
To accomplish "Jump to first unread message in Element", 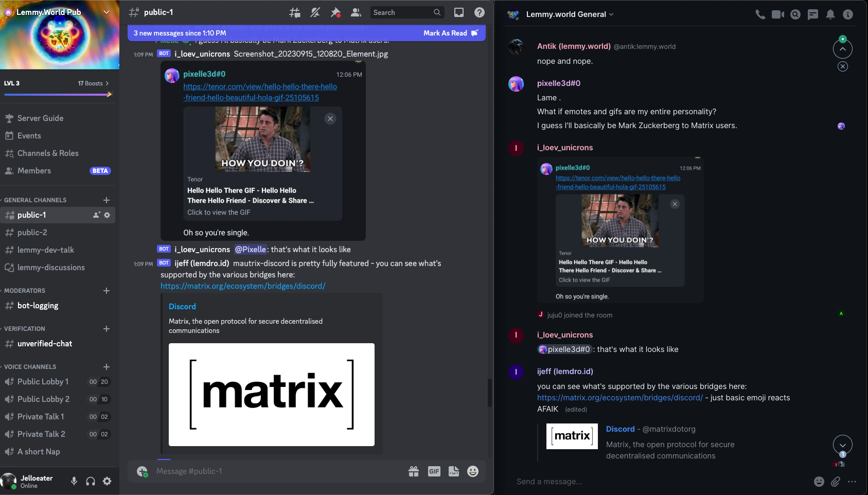I will tap(843, 49).
